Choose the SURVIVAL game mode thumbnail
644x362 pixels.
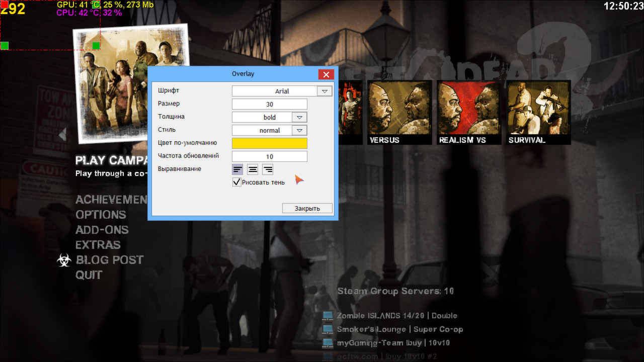[x=538, y=113]
